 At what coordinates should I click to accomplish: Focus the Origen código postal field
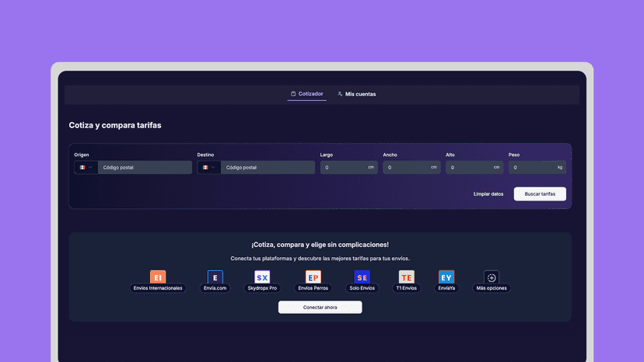(x=145, y=168)
